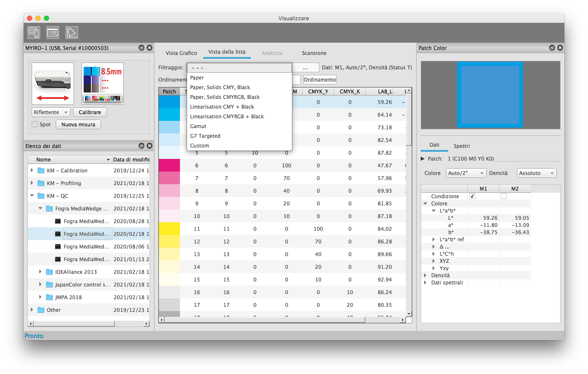Enable the M2 Condizione checkbox

tap(504, 196)
